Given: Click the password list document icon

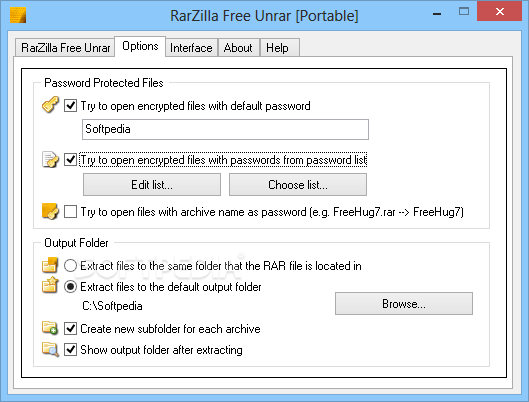Looking at the screenshot, I should pos(50,160).
